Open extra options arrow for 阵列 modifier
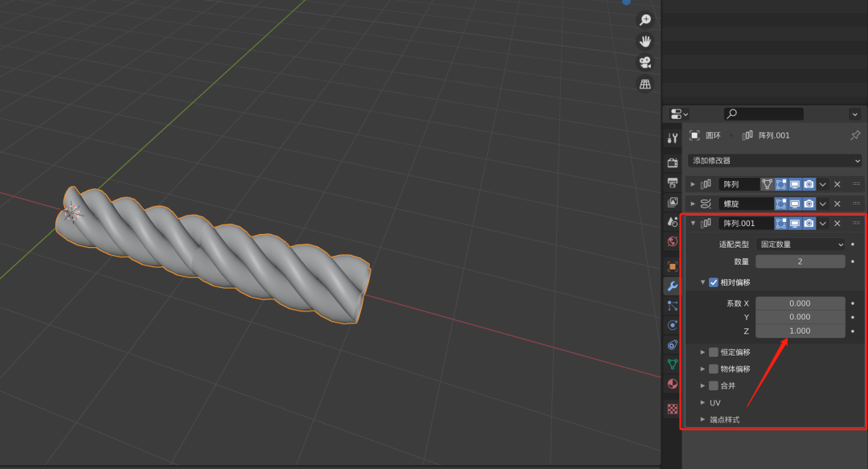 coord(823,184)
